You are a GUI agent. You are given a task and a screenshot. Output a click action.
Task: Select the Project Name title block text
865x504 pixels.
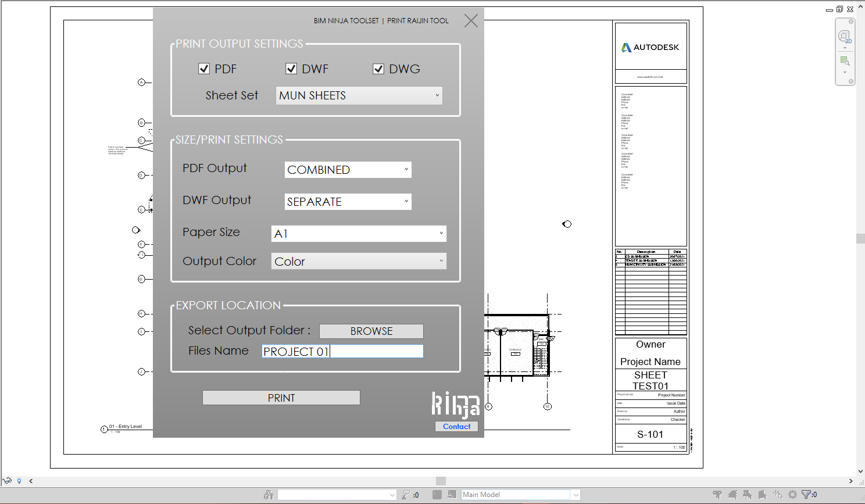click(650, 362)
